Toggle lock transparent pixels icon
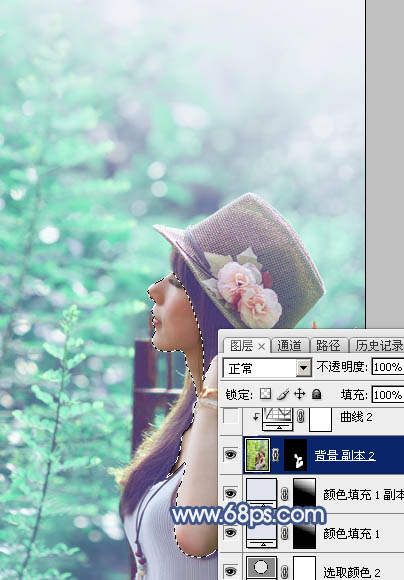The height and width of the screenshot is (580, 404). (265, 394)
